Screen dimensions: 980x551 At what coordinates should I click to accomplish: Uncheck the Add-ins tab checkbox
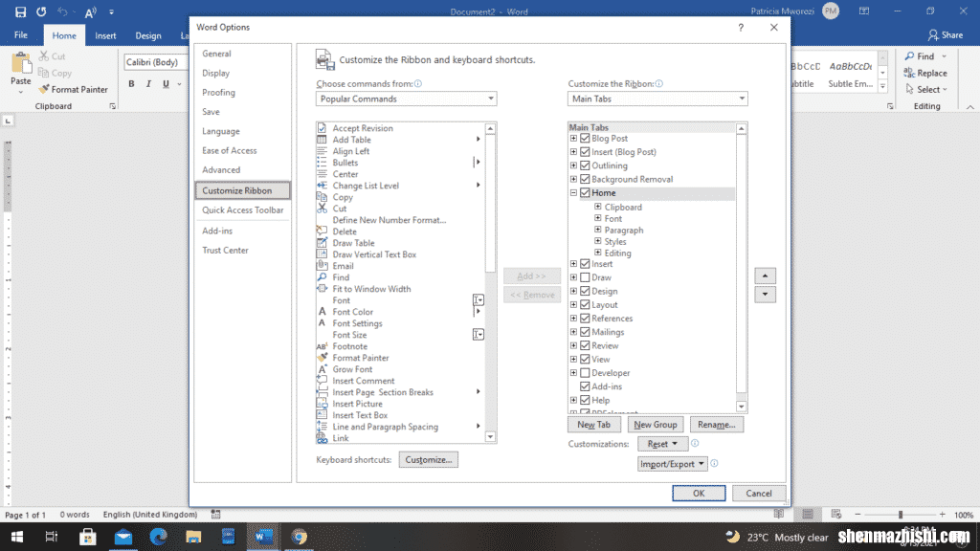[x=585, y=386]
